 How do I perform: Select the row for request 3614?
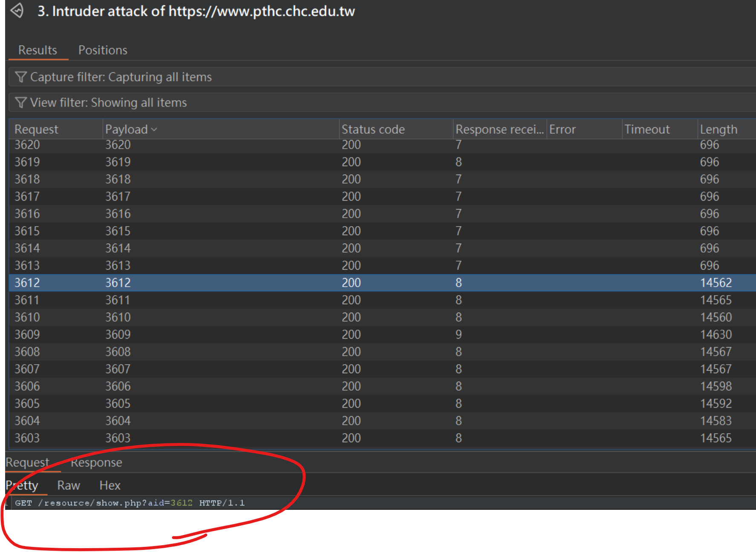pos(382,248)
